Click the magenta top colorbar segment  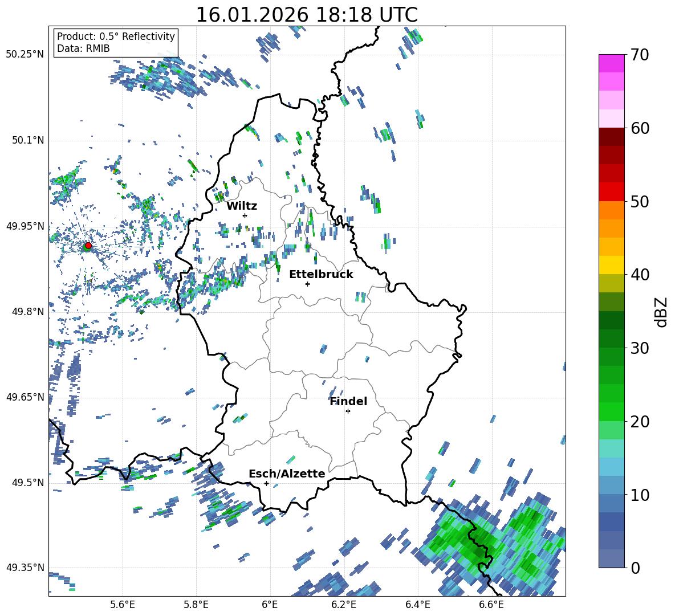[611, 63]
